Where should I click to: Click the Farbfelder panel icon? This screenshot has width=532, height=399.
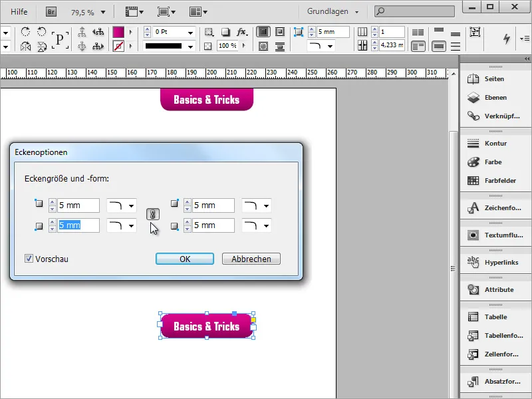click(474, 180)
